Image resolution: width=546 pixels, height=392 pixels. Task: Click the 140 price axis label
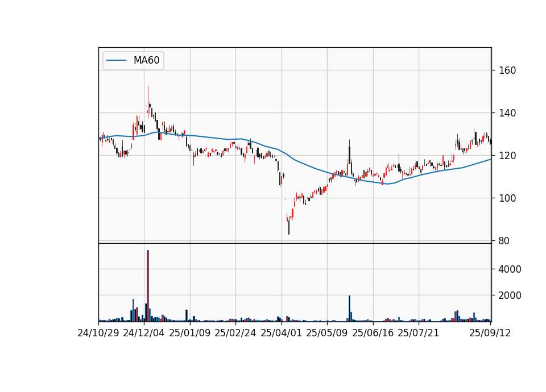tap(507, 113)
